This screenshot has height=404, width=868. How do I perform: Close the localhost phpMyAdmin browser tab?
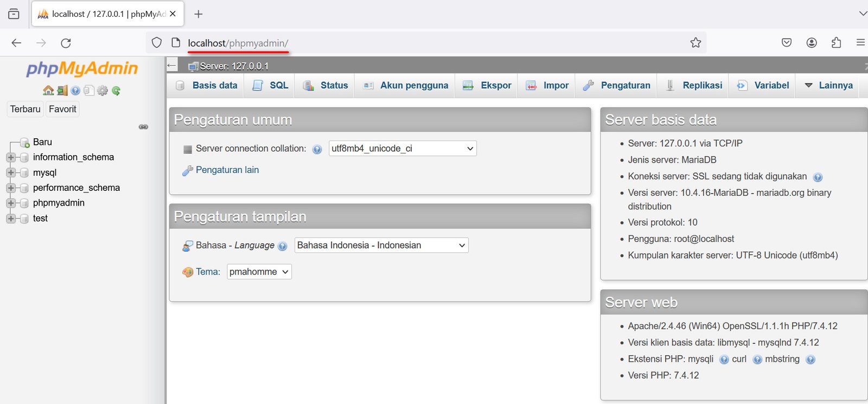point(173,14)
